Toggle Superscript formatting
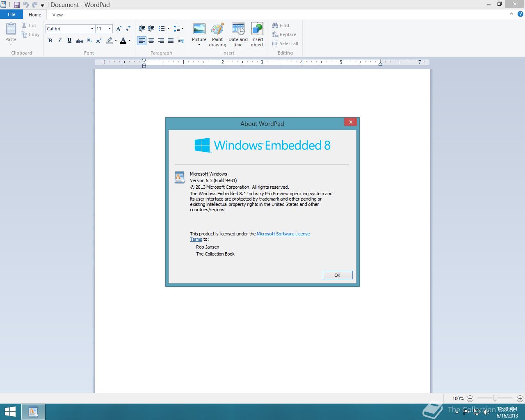This screenshot has height=420, width=525. click(x=98, y=41)
